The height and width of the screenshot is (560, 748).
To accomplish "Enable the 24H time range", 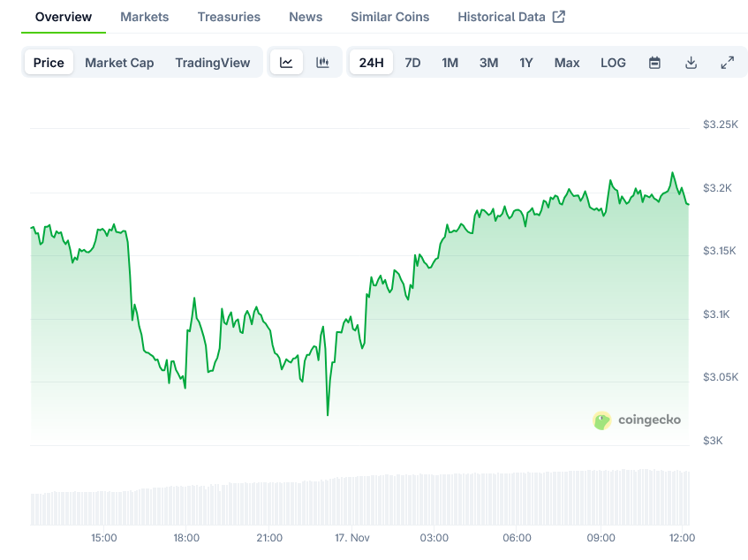I will 371,62.
